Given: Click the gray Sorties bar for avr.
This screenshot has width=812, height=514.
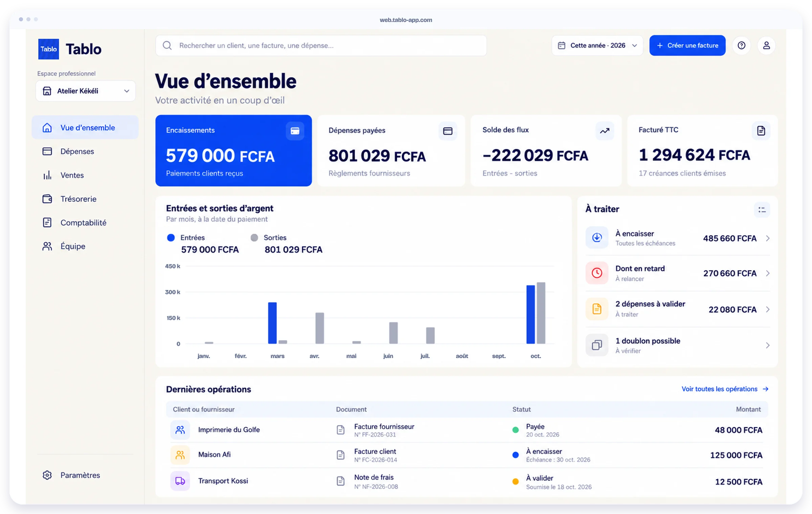Looking at the screenshot, I should [x=319, y=328].
